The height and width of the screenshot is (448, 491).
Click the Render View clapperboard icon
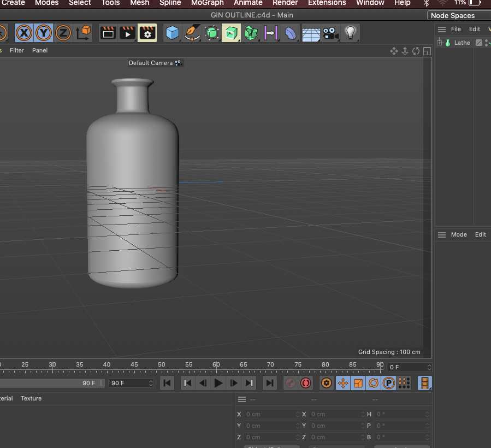(108, 33)
